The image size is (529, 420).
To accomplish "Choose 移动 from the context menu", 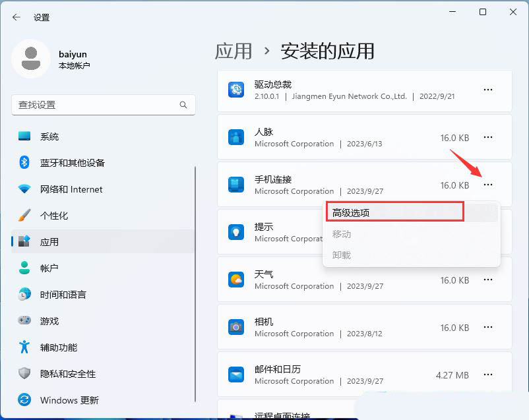I will click(x=342, y=234).
